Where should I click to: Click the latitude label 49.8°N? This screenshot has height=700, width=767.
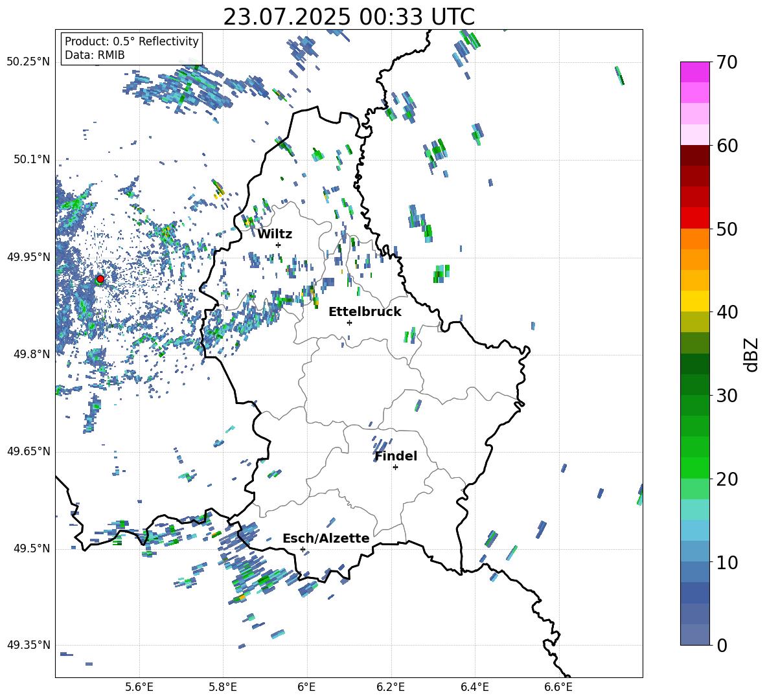(x=31, y=354)
